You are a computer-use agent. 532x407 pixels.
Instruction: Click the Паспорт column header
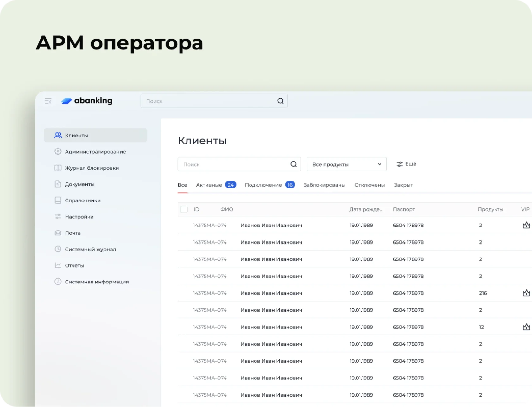(404, 209)
